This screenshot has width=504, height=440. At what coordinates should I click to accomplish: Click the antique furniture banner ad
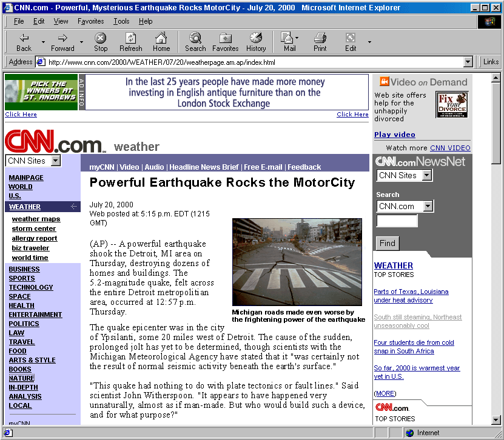click(227, 92)
